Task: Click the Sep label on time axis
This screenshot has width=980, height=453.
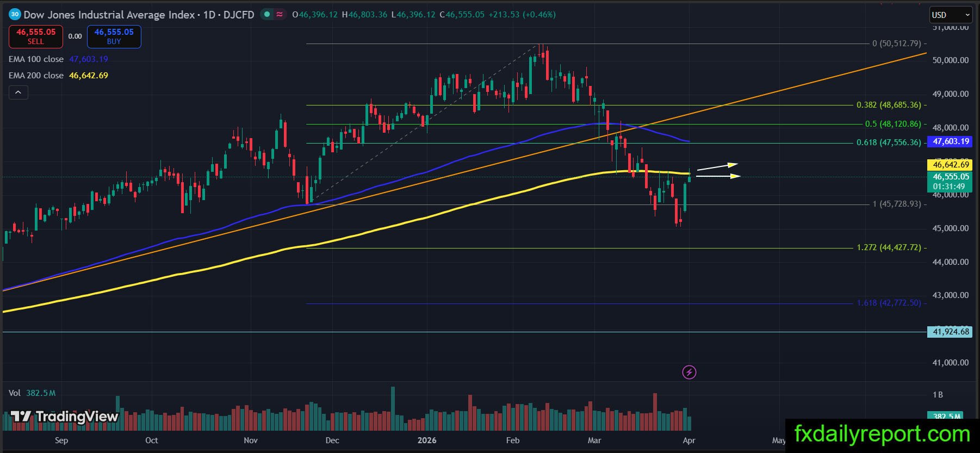Action: coord(61,440)
